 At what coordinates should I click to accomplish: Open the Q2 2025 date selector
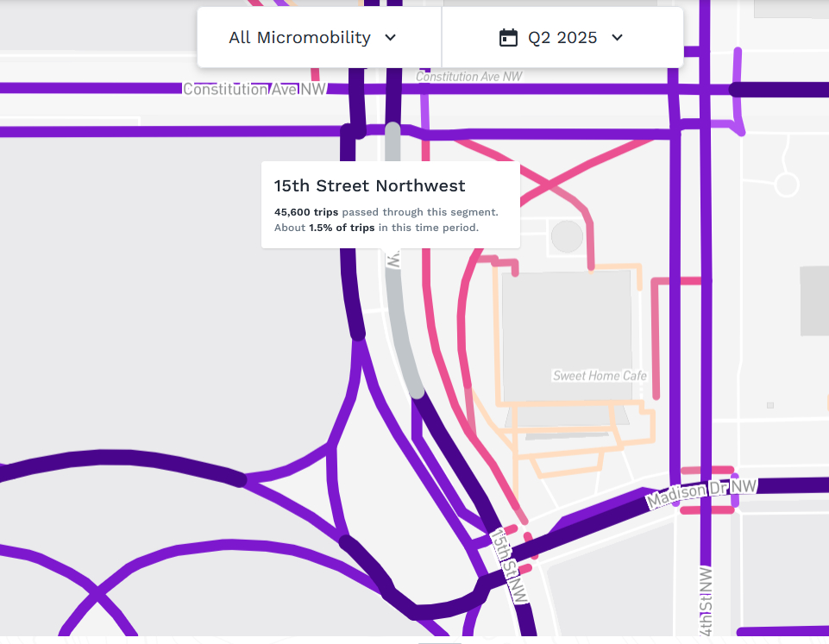tap(562, 38)
